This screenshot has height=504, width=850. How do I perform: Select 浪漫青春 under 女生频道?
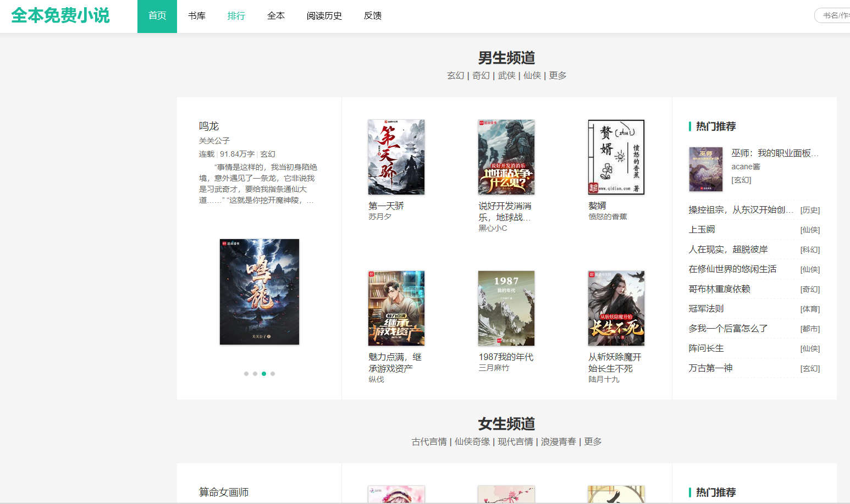click(559, 442)
